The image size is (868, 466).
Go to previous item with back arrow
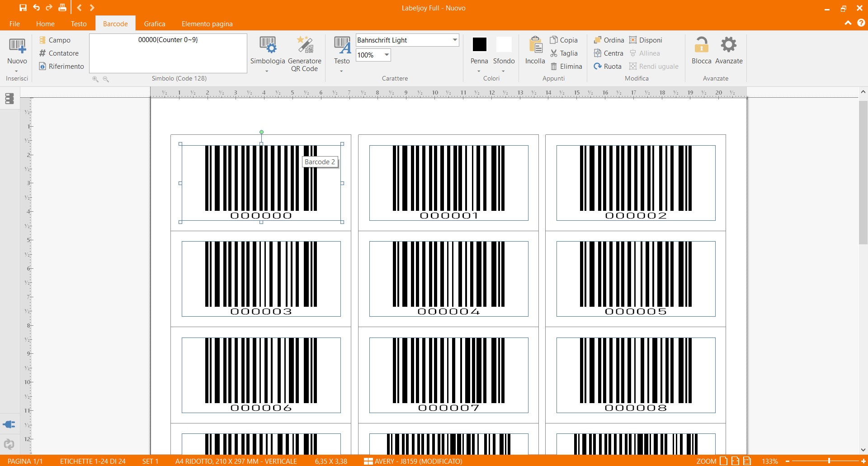(79, 8)
